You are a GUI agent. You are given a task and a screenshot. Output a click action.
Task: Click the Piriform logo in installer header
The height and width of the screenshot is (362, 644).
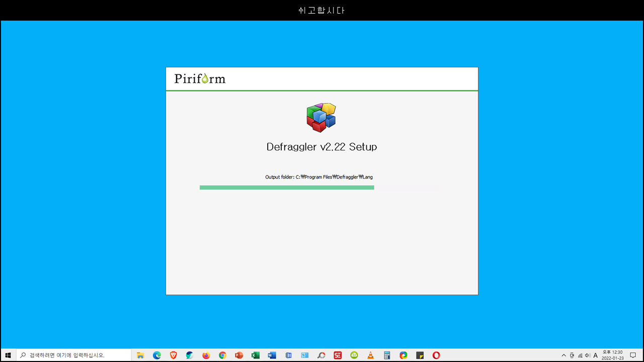[200, 79]
